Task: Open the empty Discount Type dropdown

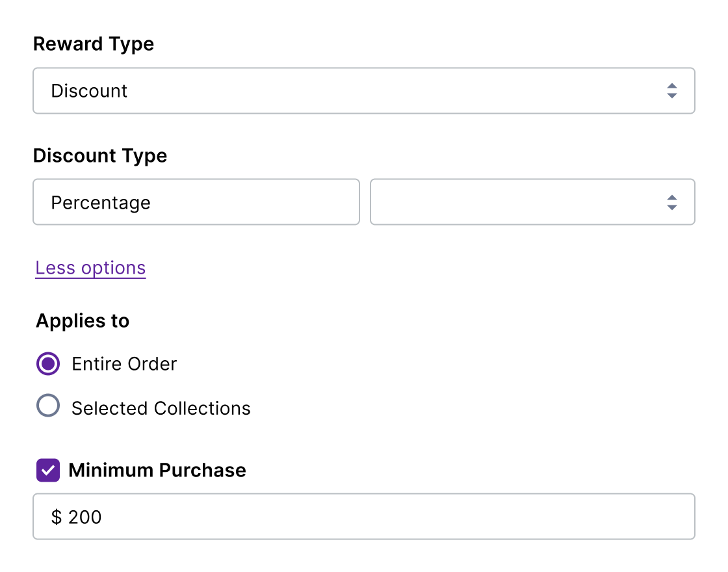Action: tap(532, 202)
